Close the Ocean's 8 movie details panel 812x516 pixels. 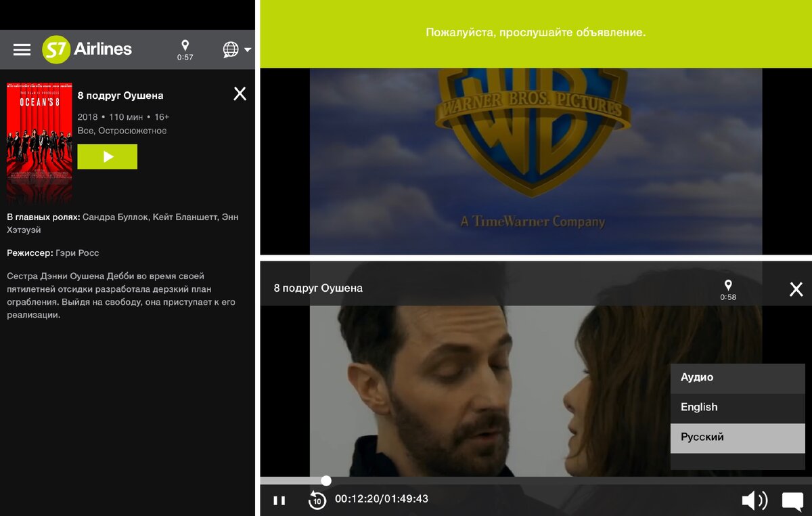240,93
